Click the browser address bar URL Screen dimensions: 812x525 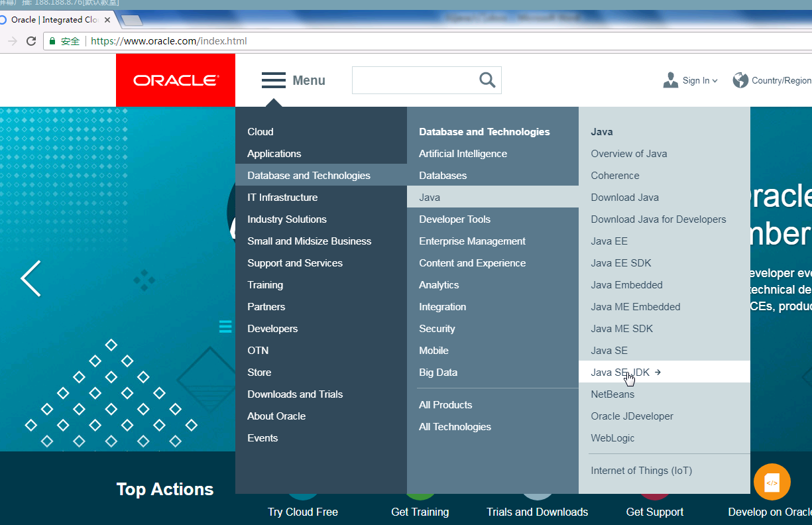tap(168, 41)
